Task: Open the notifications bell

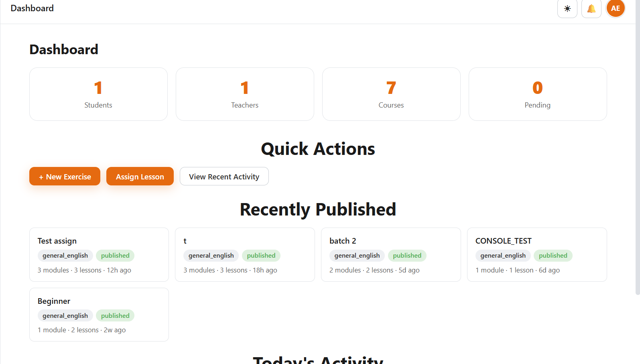Action: tap(591, 8)
